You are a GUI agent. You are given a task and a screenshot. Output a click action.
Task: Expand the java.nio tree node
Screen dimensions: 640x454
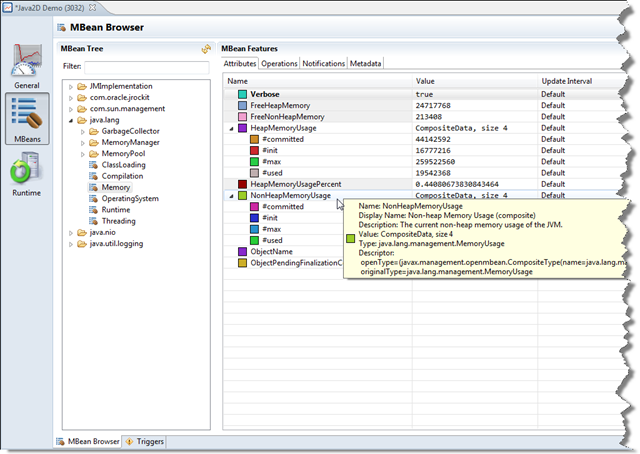pos(71,233)
